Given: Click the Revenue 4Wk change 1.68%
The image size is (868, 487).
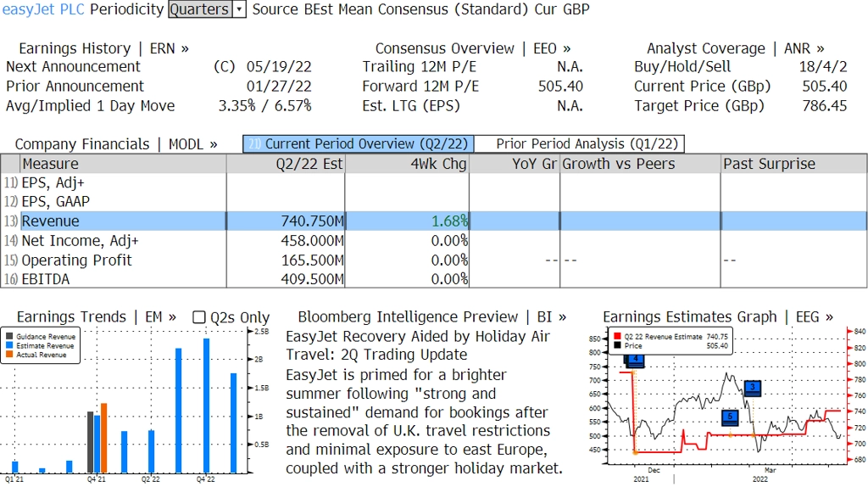Looking at the screenshot, I should point(449,221).
